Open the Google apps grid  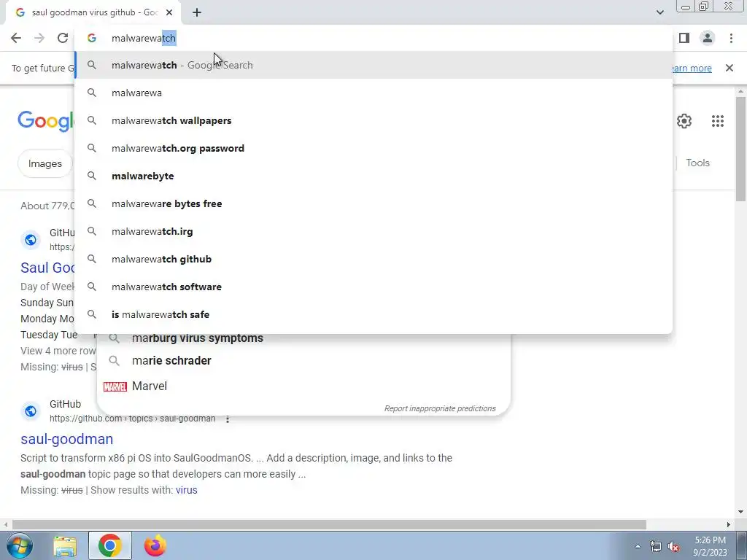point(718,121)
